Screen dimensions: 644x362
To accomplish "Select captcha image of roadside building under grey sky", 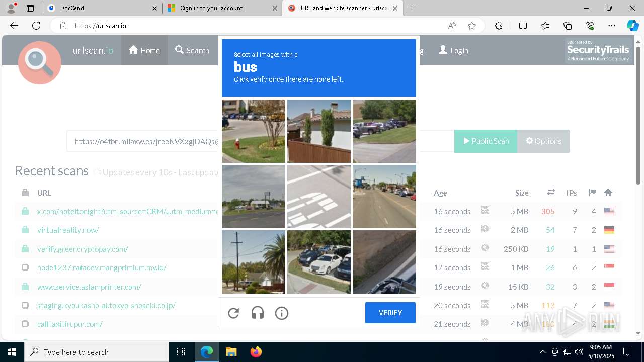I will [254, 197].
